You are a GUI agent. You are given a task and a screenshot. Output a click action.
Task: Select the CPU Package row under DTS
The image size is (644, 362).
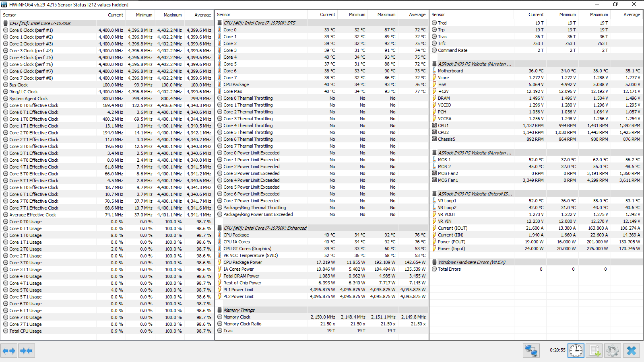(322, 84)
